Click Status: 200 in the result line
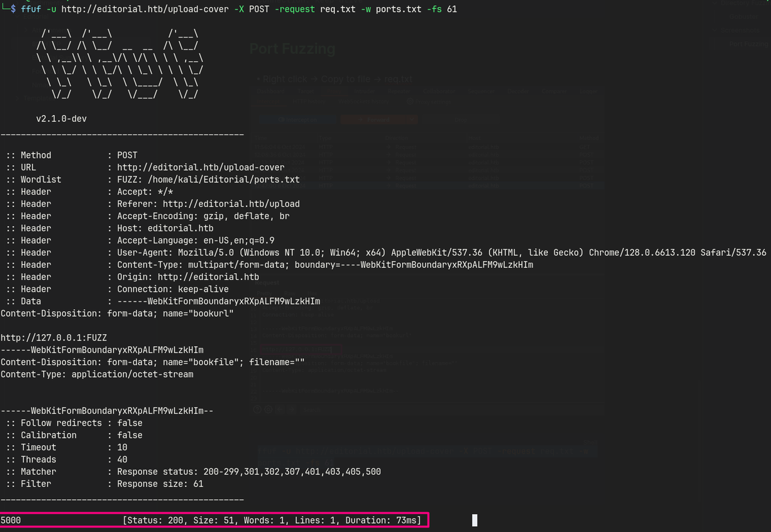Viewport: 771px width, 532px height. click(155, 521)
